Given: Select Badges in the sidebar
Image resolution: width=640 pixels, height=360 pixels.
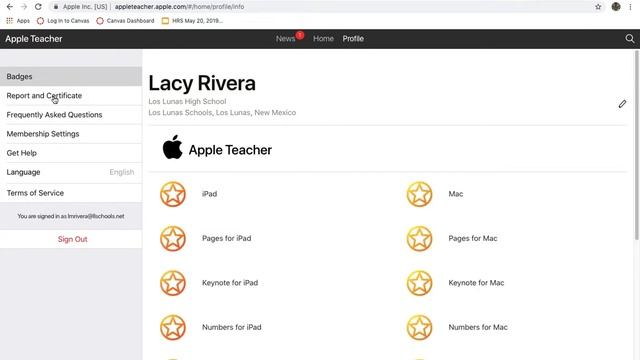Looking at the screenshot, I should (71, 76).
